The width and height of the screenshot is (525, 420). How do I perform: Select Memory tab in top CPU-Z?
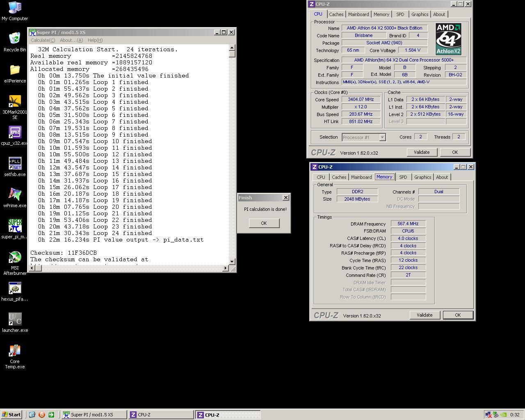(x=381, y=14)
